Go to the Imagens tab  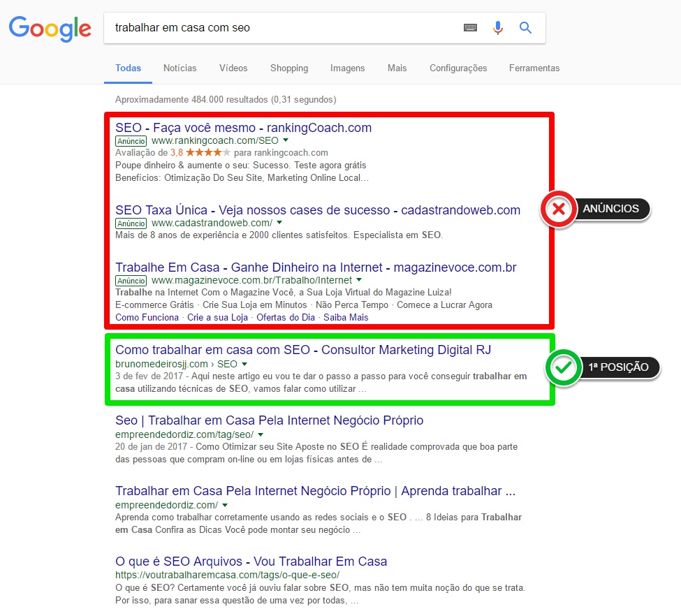coord(347,68)
